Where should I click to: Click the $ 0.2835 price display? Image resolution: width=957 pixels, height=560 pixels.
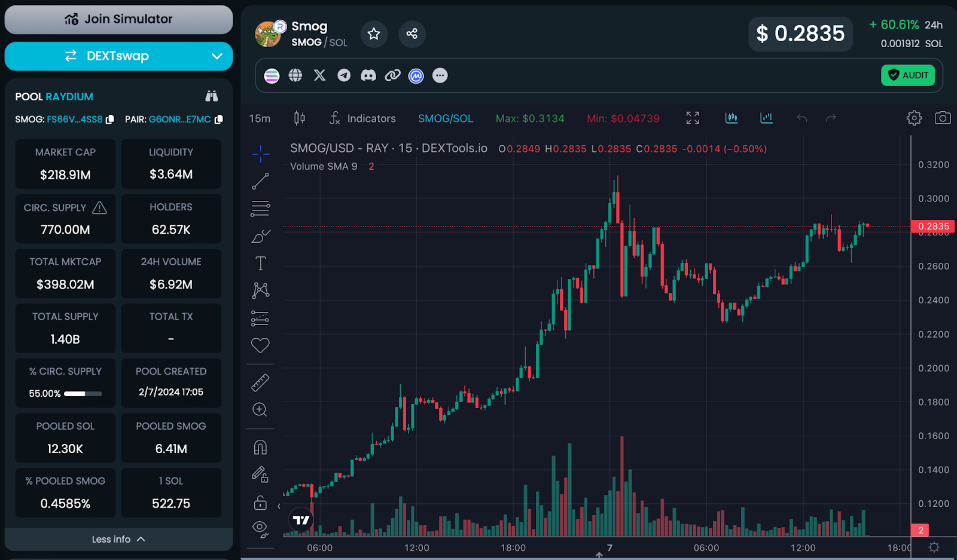pos(800,34)
